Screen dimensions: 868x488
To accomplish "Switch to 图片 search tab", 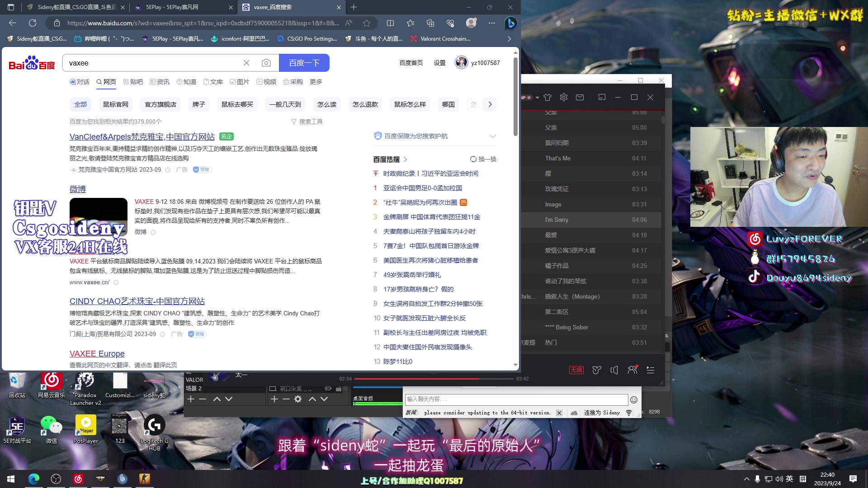I will point(240,82).
